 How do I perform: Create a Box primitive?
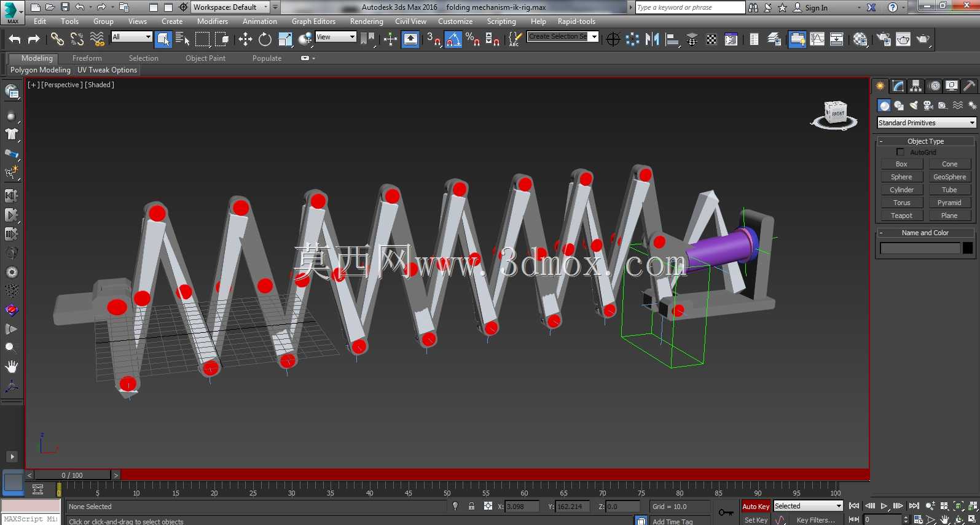901,164
